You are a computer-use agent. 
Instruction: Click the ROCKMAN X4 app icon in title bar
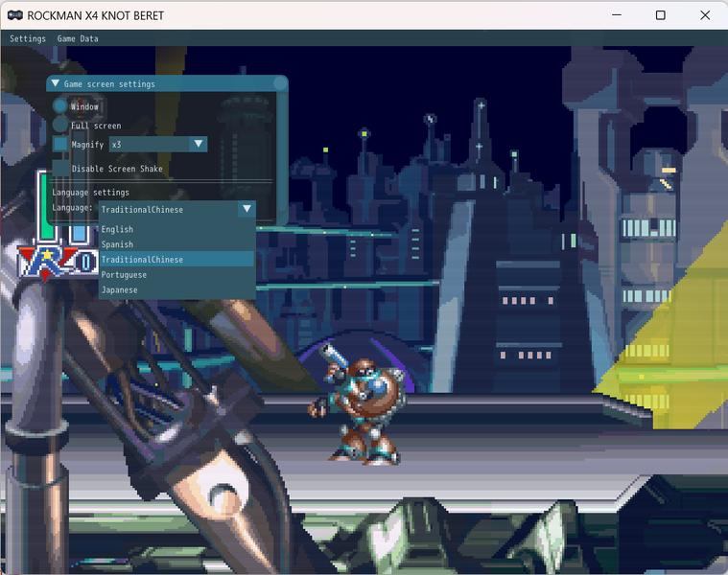tap(14, 15)
